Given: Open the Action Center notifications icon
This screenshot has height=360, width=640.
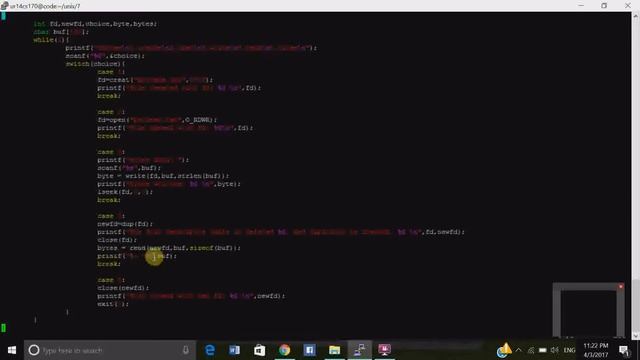Looking at the screenshot, I should coord(624,350).
